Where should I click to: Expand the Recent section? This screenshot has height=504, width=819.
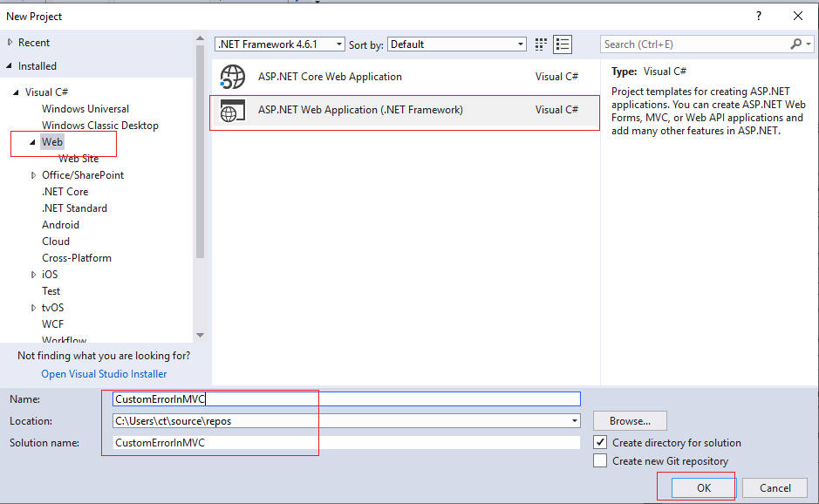10,43
